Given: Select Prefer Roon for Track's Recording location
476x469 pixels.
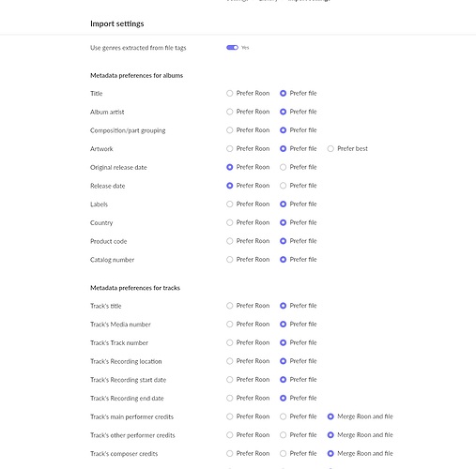Looking at the screenshot, I should 230,361.
